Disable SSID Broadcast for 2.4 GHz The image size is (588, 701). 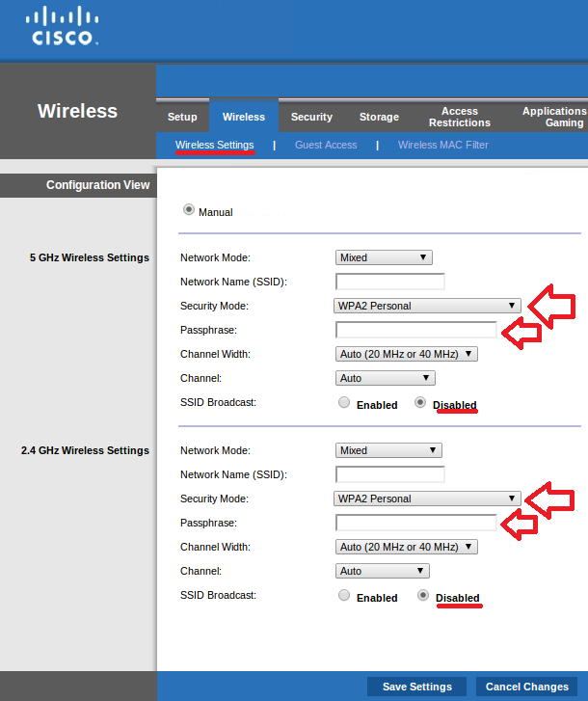click(x=422, y=596)
